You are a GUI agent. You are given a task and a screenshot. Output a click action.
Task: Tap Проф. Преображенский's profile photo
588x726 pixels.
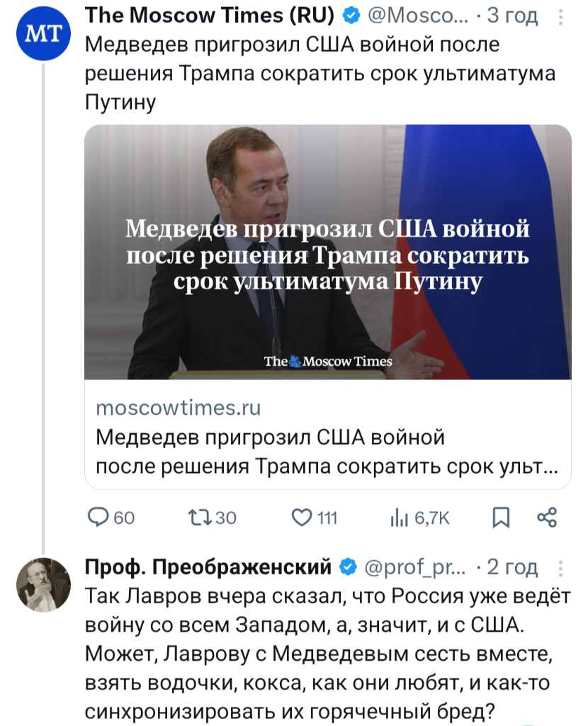(x=43, y=585)
